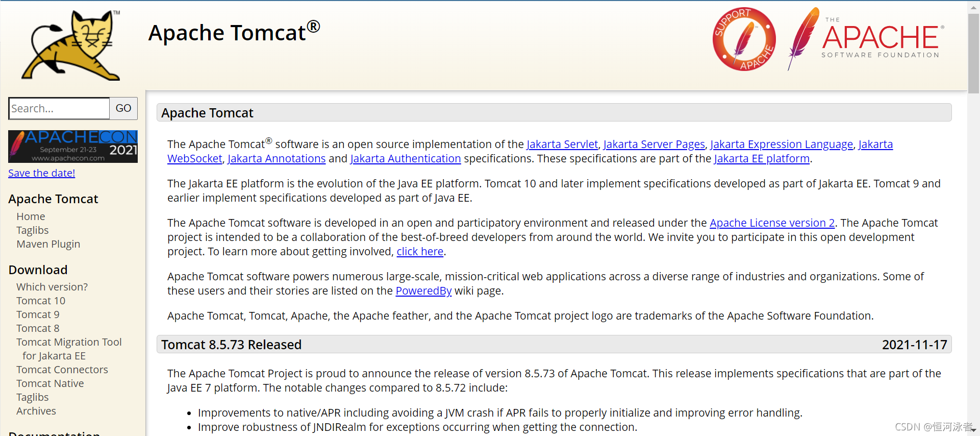The width and height of the screenshot is (980, 436).
Task: Click the Apache Tomcat section header bar
Action: coord(554,112)
